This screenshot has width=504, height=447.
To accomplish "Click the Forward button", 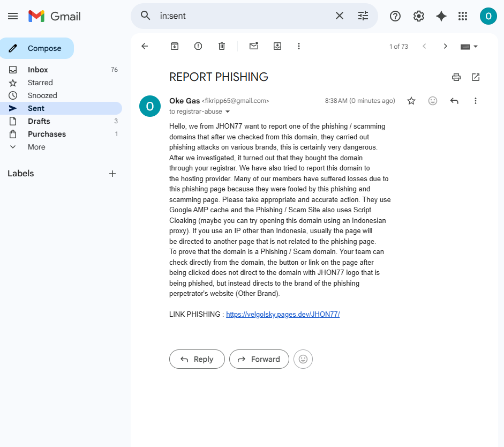I will 259,359.
